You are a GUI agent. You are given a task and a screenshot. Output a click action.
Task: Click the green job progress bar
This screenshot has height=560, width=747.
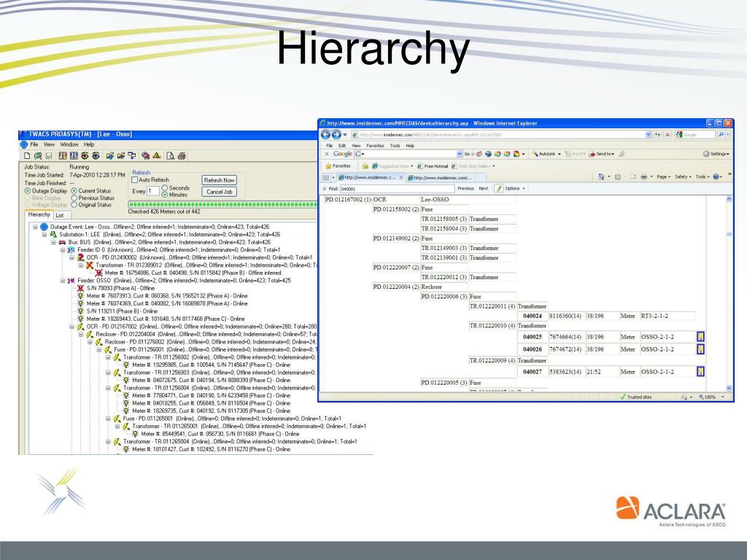[222, 205]
